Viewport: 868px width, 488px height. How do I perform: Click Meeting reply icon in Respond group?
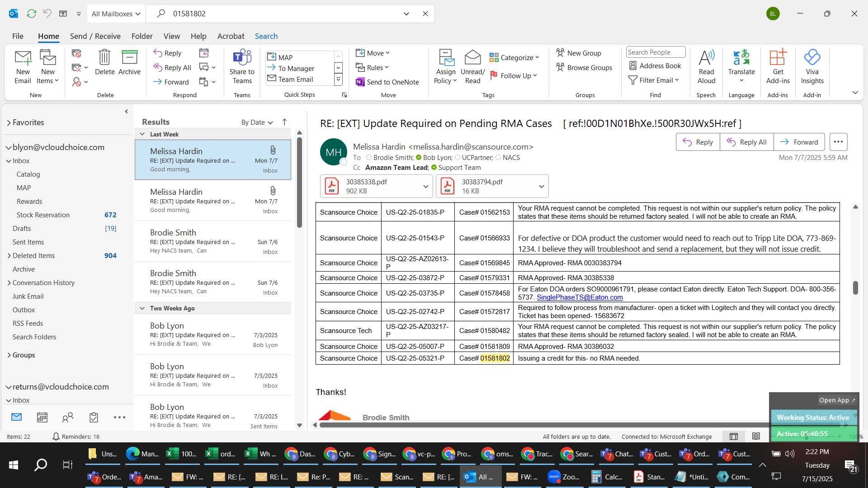[204, 53]
